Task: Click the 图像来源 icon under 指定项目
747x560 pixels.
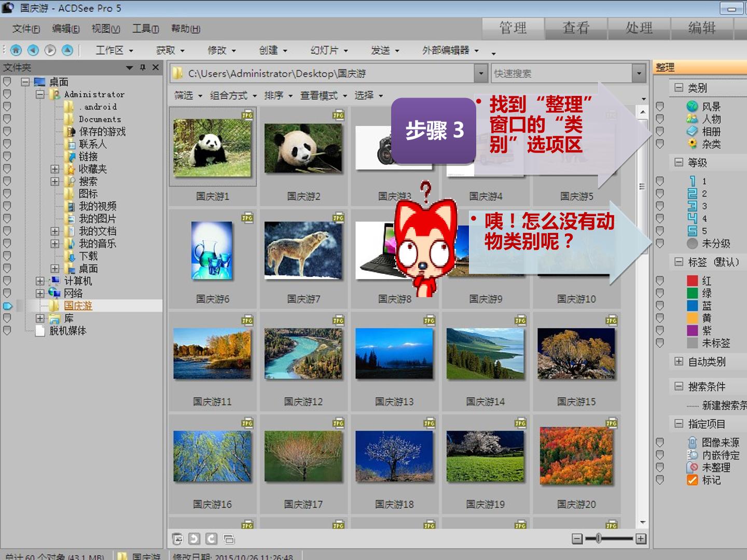Action: click(692, 442)
